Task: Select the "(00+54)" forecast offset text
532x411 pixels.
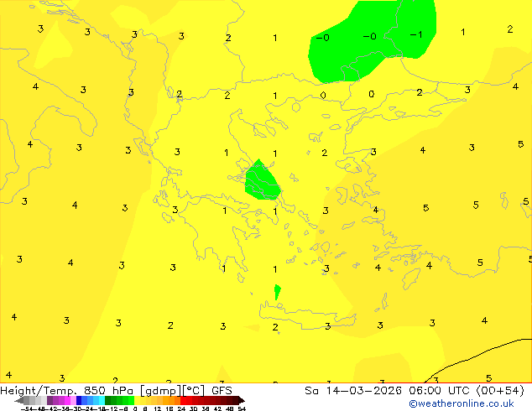Action: [500, 391]
